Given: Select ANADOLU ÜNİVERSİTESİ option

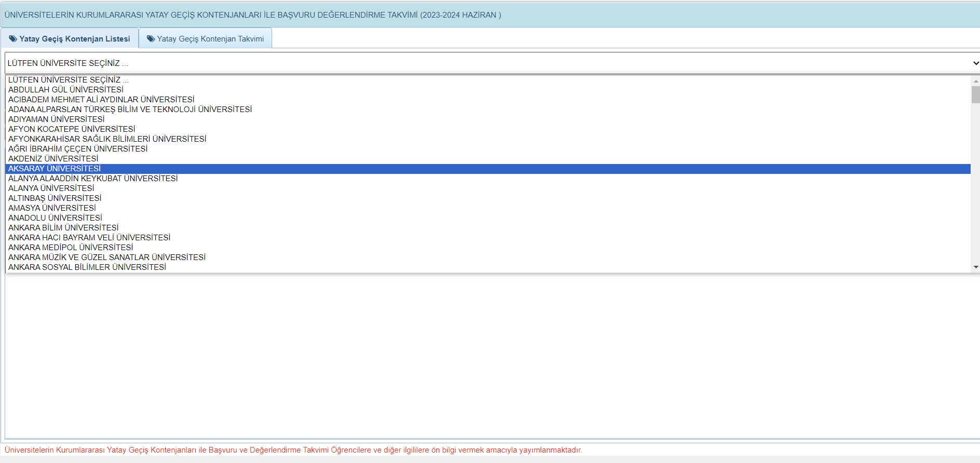Looking at the screenshot, I should tap(488, 218).
